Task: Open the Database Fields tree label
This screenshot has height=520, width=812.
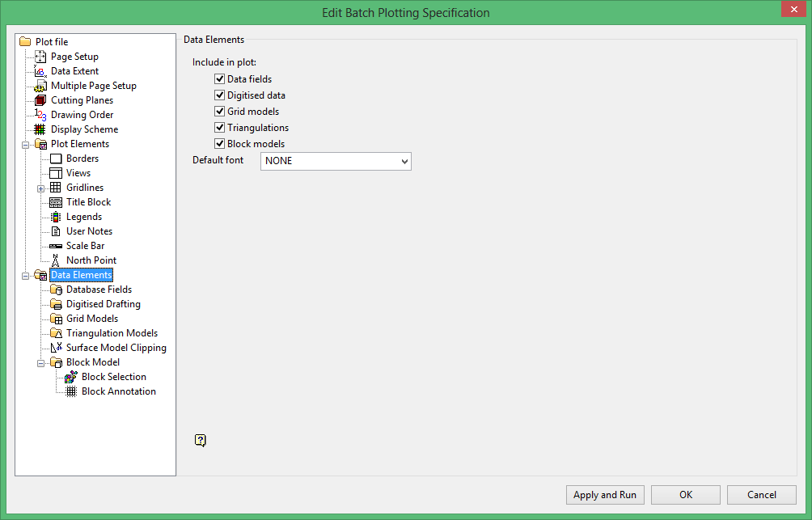Action: coord(99,290)
